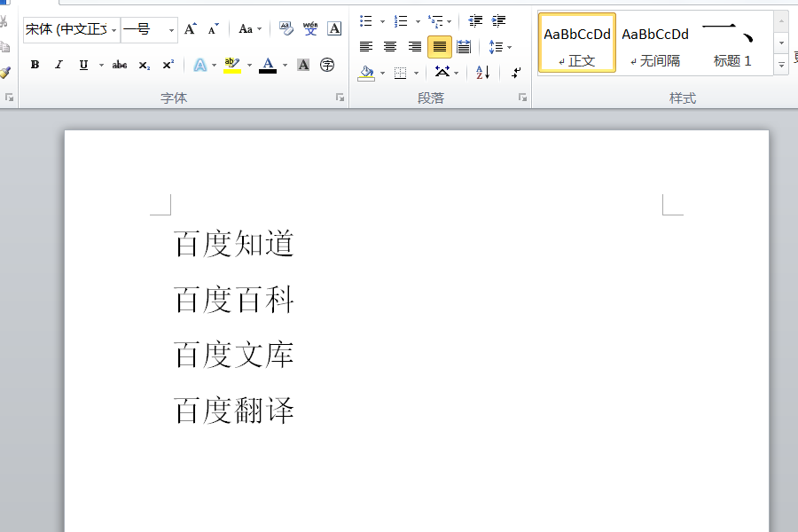Apply the 无间隔 style
Image resolution: width=798 pixels, height=532 pixels.
pos(655,44)
